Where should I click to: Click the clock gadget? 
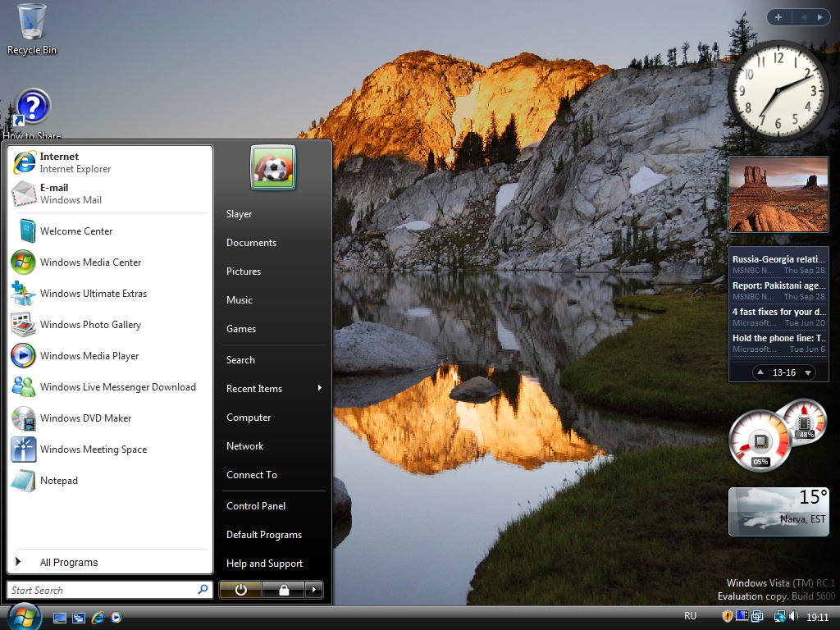tap(778, 91)
